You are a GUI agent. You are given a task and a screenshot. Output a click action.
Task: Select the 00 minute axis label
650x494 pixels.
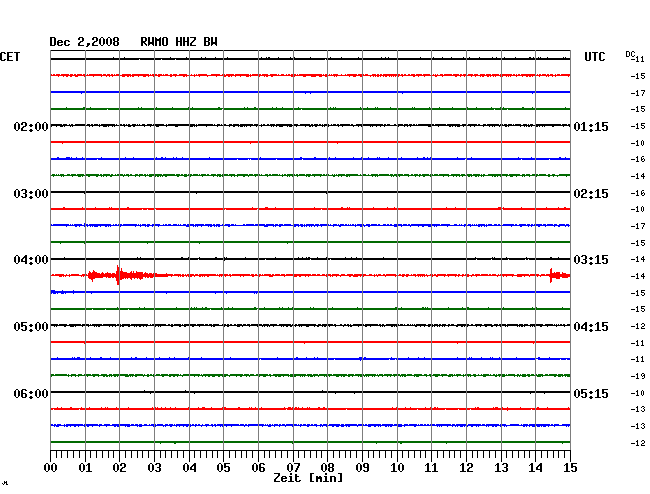pyautogui.click(x=51, y=467)
